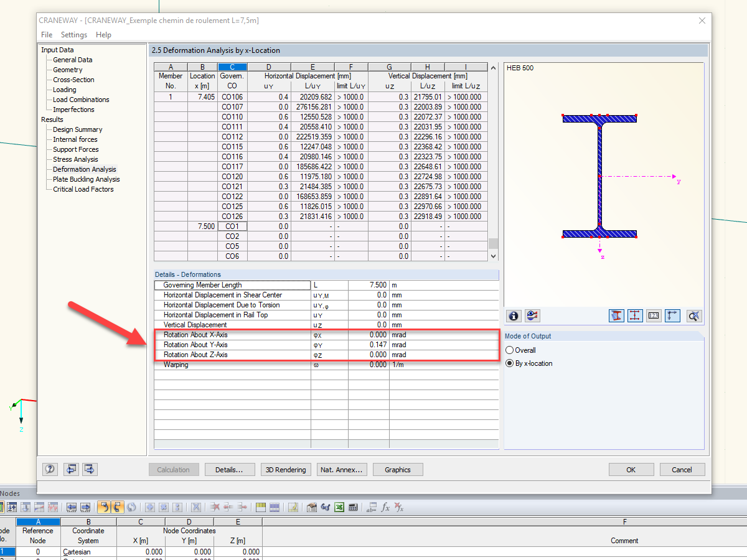The height and width of the screenshot is (560, 747).
Task: Open Load Combinations in the tree
Action: 81,100
